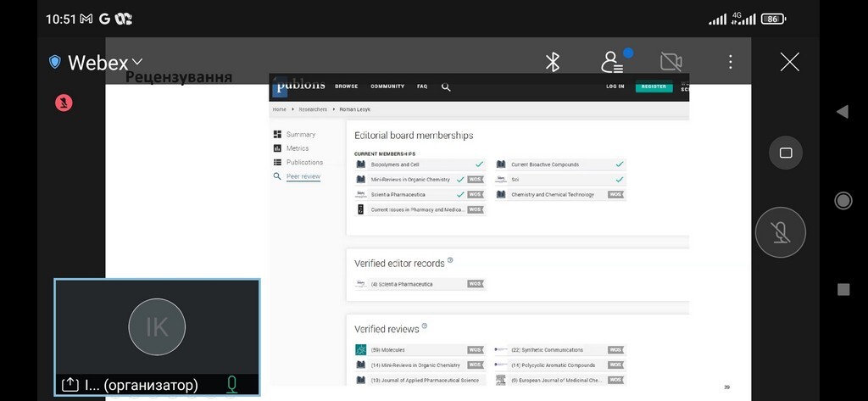Open (14) Mini-Reviews in Organic Chemistry reviews
This screenshot has width=868, height=401.
(x=420, y=365)
